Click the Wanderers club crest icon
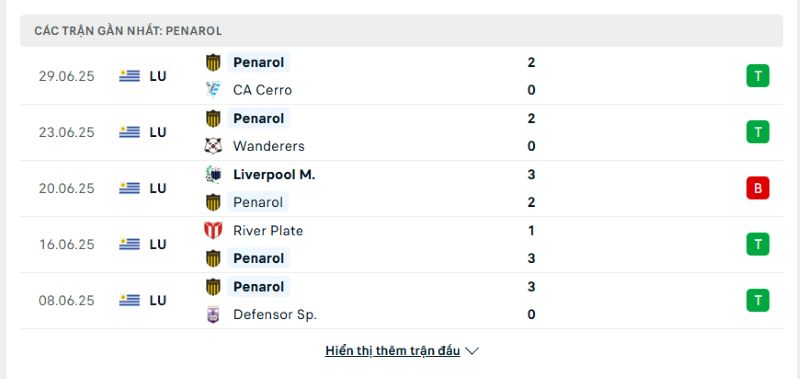This screenshot has height=379, width=800. point(213,146)
